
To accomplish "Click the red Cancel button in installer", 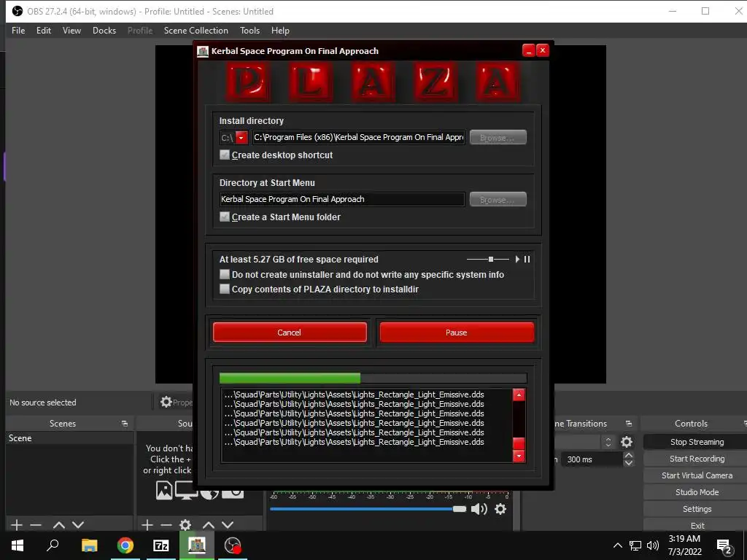I will coord(290,332).
